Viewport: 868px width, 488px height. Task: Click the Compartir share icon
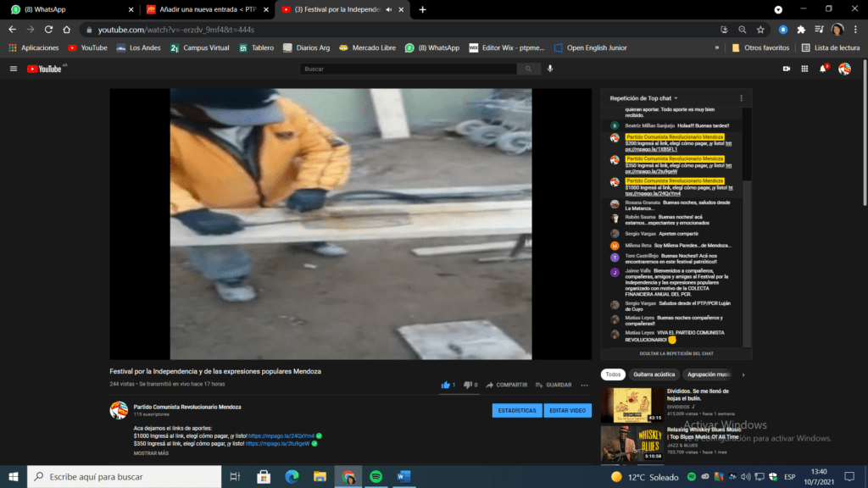pos(489,385)
